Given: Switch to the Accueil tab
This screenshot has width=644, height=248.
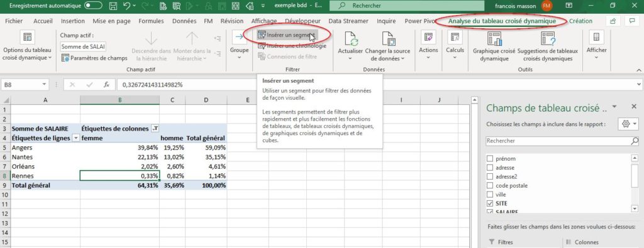Looking at the screenshot, I should 43,21.
